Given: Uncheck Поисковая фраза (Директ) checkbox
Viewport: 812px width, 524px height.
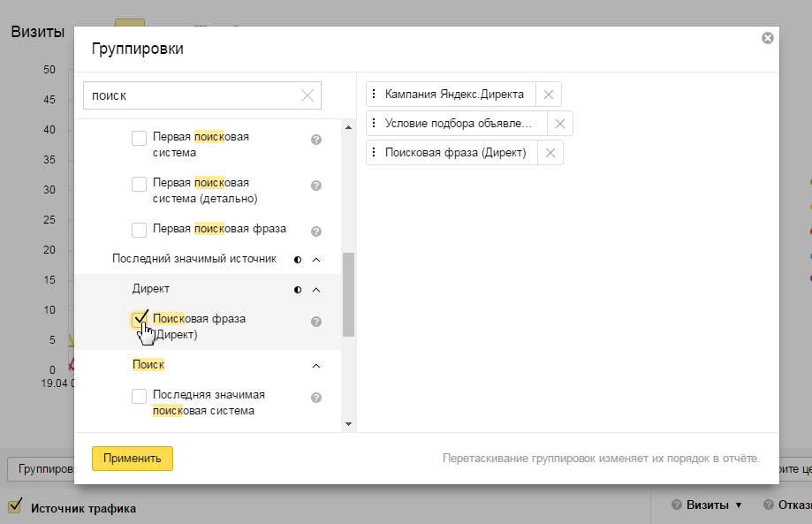Looking at the screenshot, I should [x=139, y=320].
